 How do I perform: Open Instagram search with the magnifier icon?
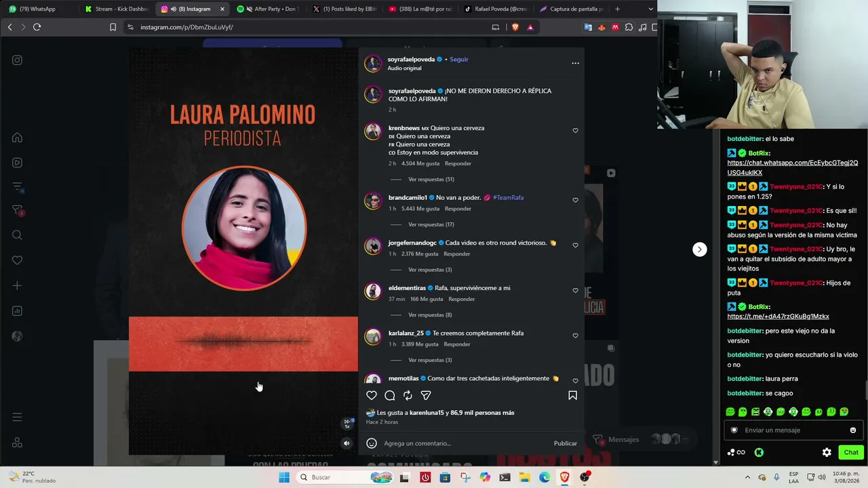18,235
